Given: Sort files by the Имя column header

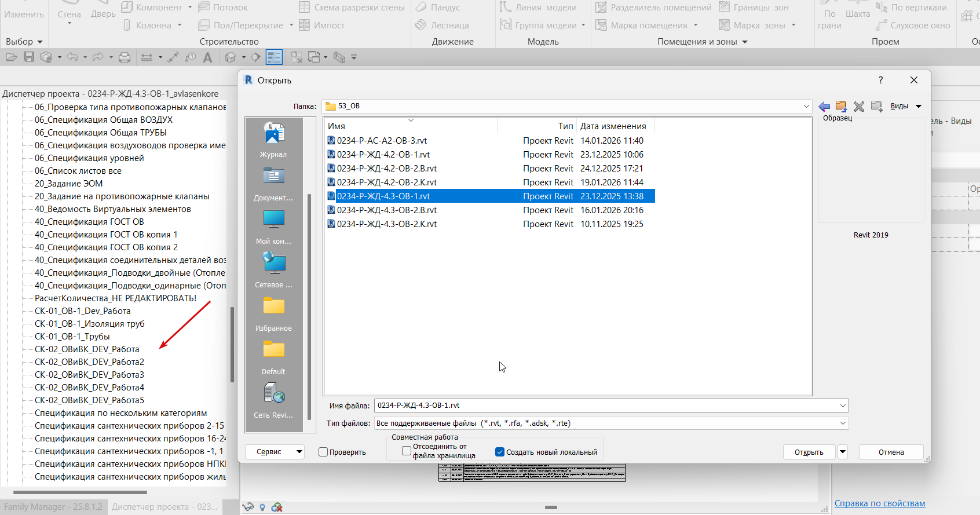Looking at the screenshot, I should pyautogui.click(x=411, y=126).
